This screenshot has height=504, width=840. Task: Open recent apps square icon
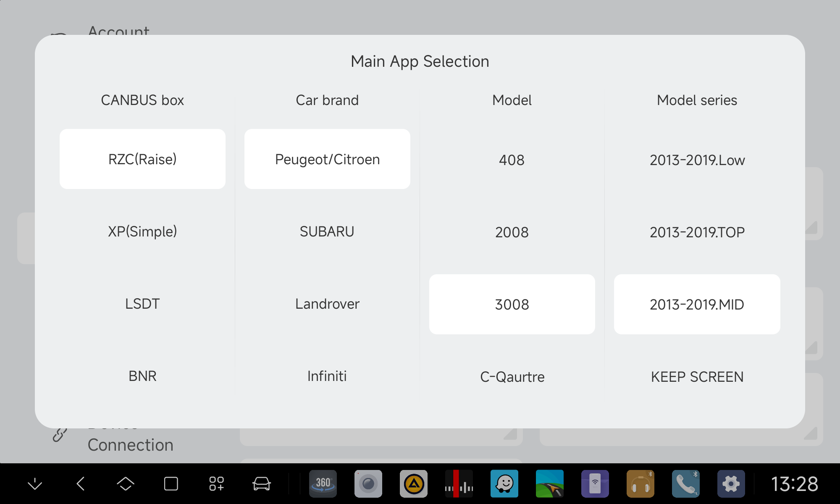pyautogui.click(x=171, y=484)
